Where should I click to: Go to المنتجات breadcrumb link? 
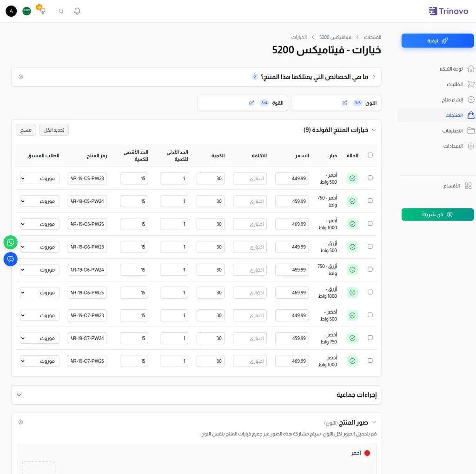pyautogui.click(x=372, y=37)
